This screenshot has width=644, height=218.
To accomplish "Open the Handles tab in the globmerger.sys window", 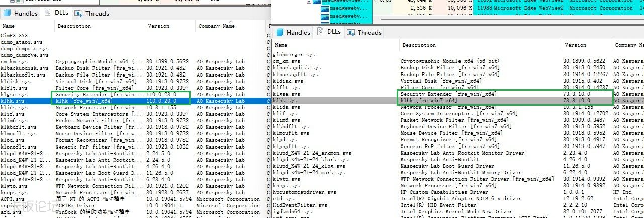I will tap(294, 32).
